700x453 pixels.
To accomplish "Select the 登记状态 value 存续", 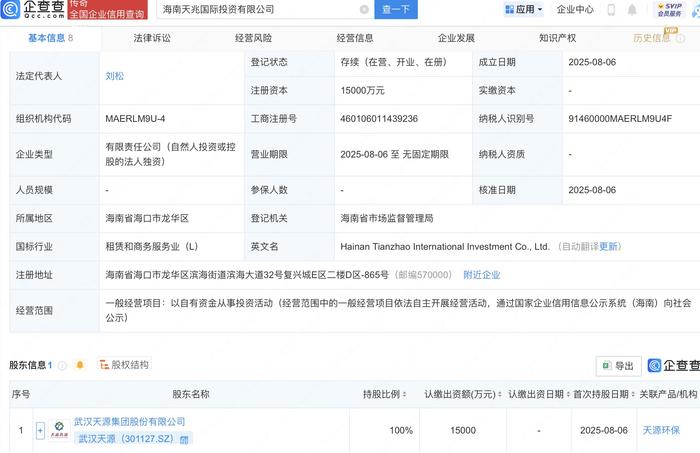I will 394,62.
